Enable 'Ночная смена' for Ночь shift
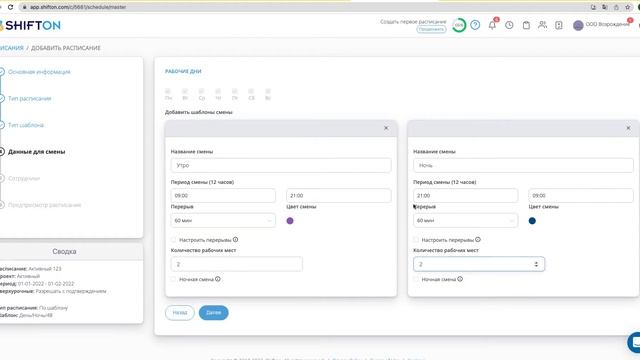This screenshot has width=640, height=360. (x=416, y=279)
